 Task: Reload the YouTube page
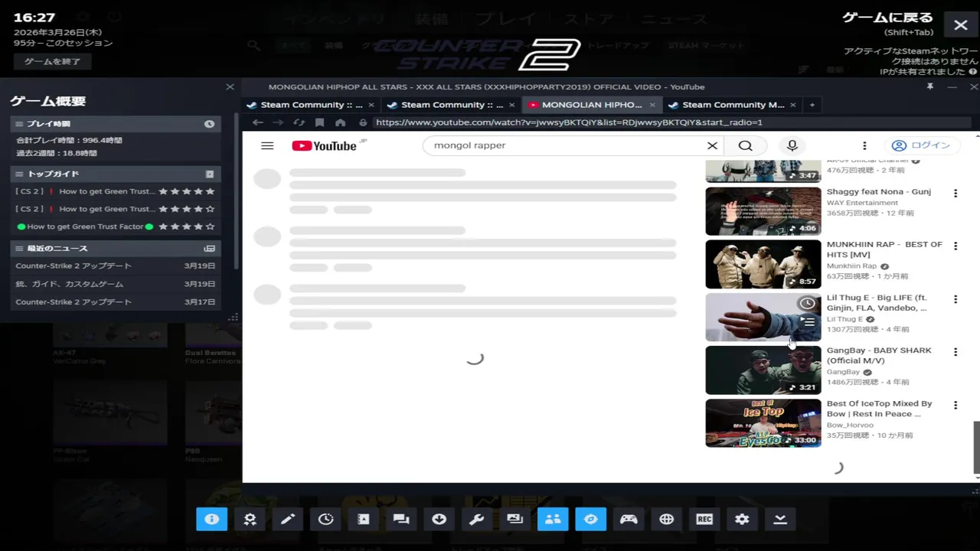tap(299, 122)
